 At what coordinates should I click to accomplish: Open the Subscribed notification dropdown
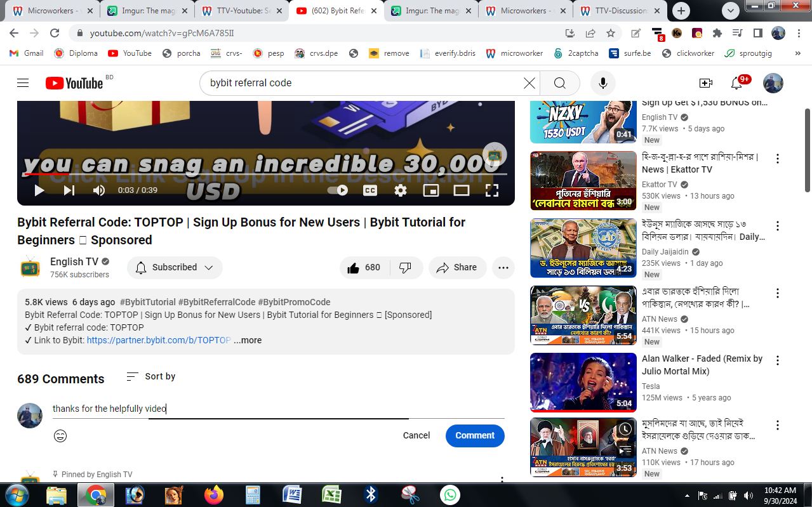[175, 268]
